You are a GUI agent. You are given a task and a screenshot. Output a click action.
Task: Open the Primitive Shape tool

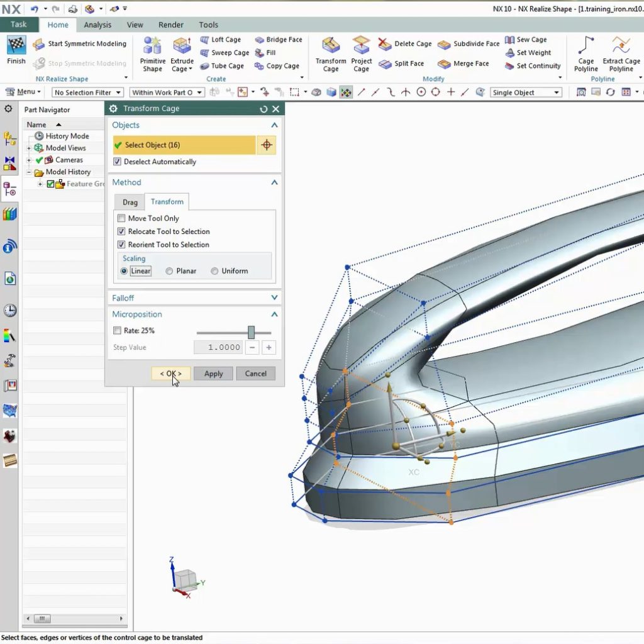(x=152, y=53)
